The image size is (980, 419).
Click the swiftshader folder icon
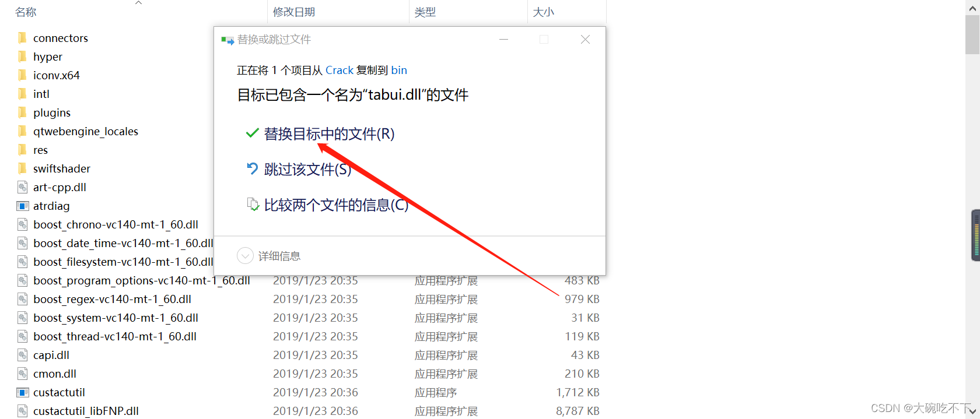[x=22, y=168]
